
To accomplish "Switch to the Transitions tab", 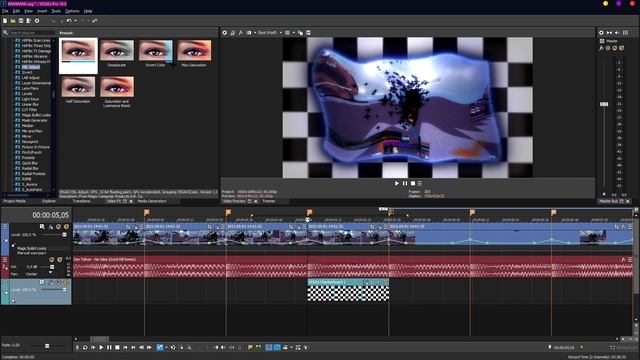I will click(x=81, y=201).
